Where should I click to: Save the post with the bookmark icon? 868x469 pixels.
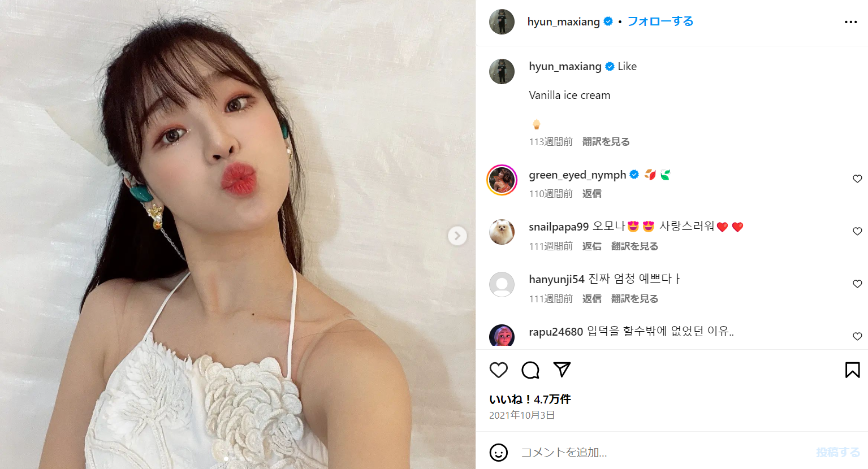(853, 370)
